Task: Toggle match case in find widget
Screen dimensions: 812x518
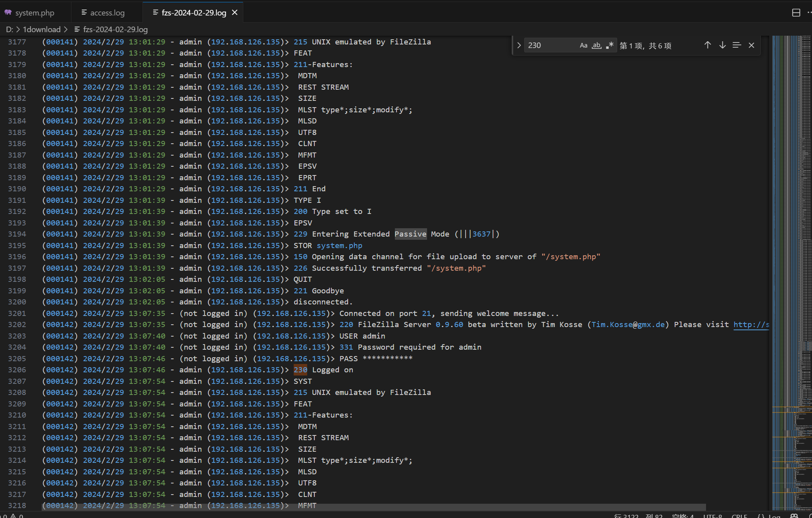Action: tap(583, 45)
